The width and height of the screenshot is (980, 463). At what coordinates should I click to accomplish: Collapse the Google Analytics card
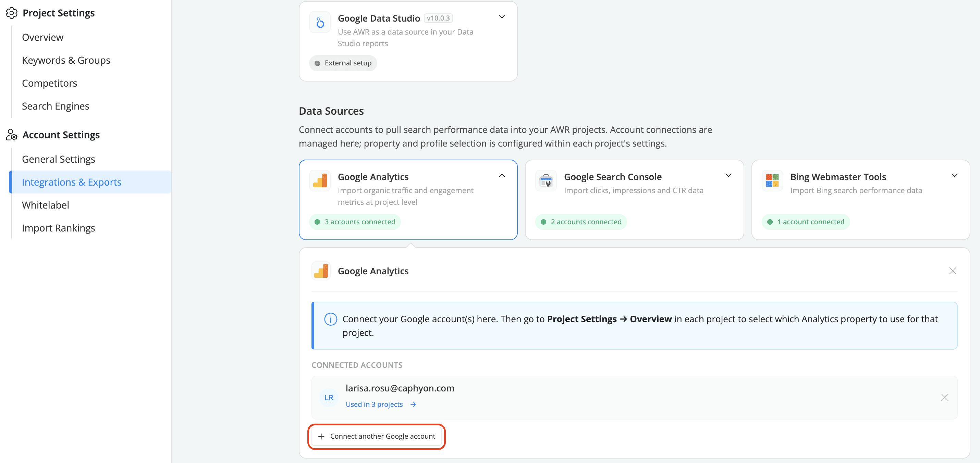[x=502, y=176]
